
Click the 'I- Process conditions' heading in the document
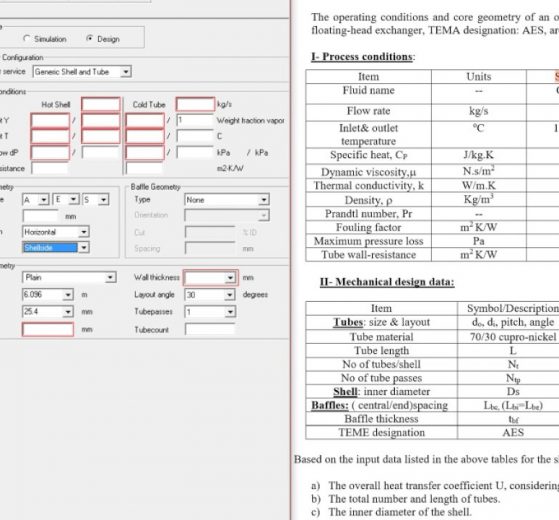coord(363,57)
